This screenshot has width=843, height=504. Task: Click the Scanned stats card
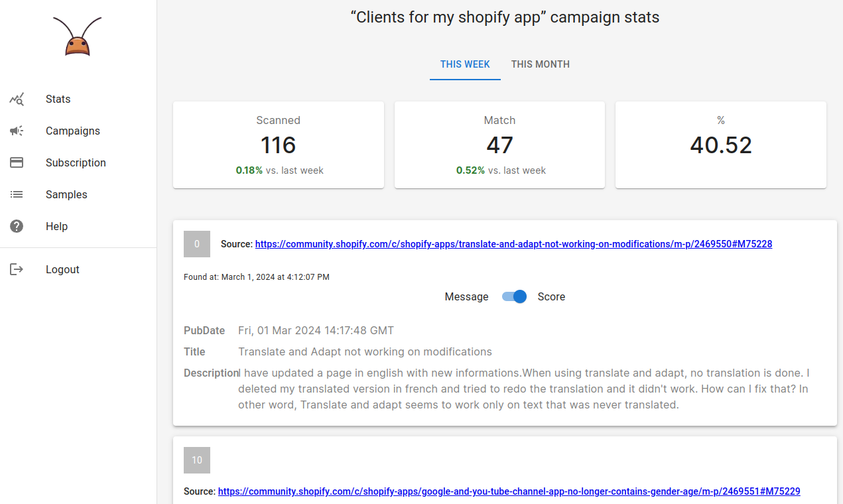[279, 145]
